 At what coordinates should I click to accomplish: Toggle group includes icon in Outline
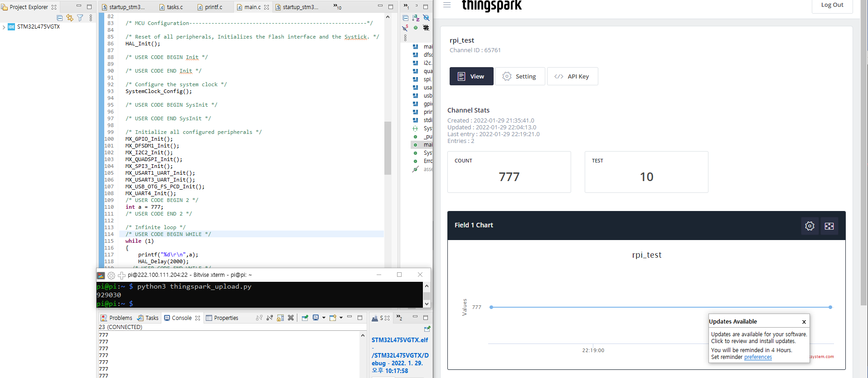tap(426, 28)
